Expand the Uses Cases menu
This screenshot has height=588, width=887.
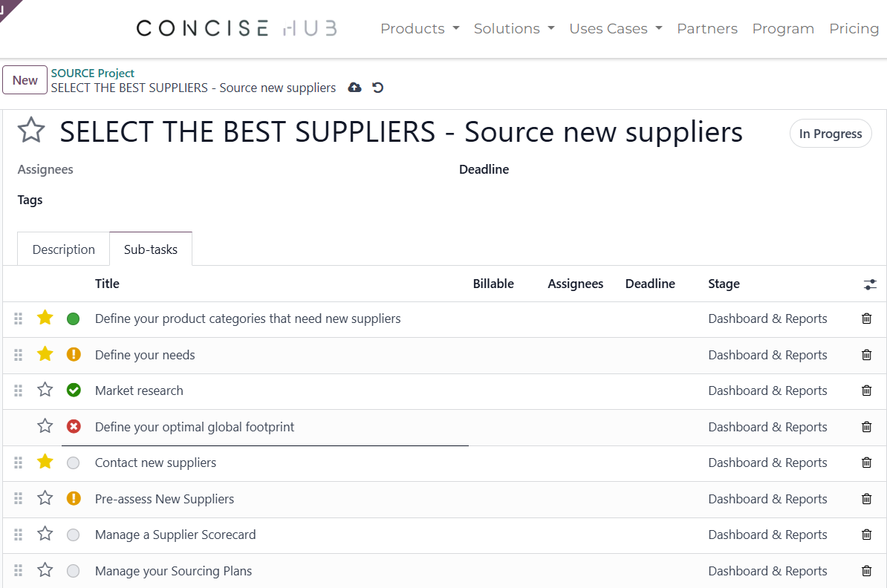pyautogui.click(x=615, y=28)
